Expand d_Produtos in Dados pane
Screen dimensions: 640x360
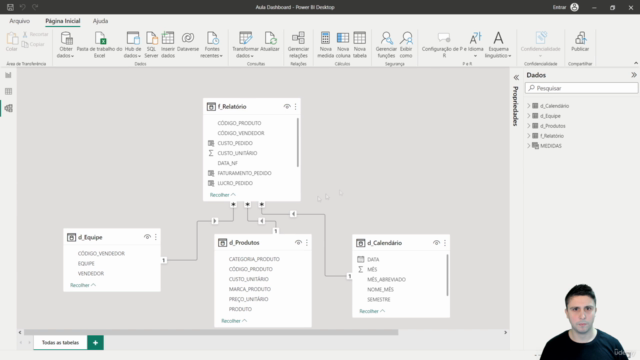[x=529, y=126]
